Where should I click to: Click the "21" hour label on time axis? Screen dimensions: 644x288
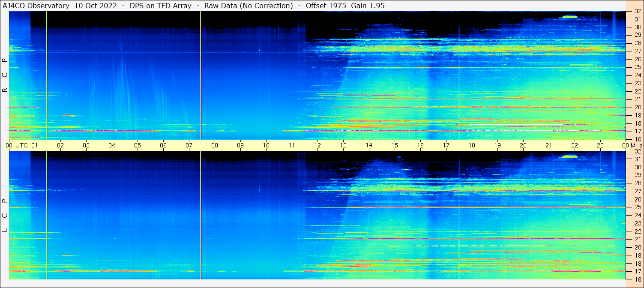[x=549, y=145]
